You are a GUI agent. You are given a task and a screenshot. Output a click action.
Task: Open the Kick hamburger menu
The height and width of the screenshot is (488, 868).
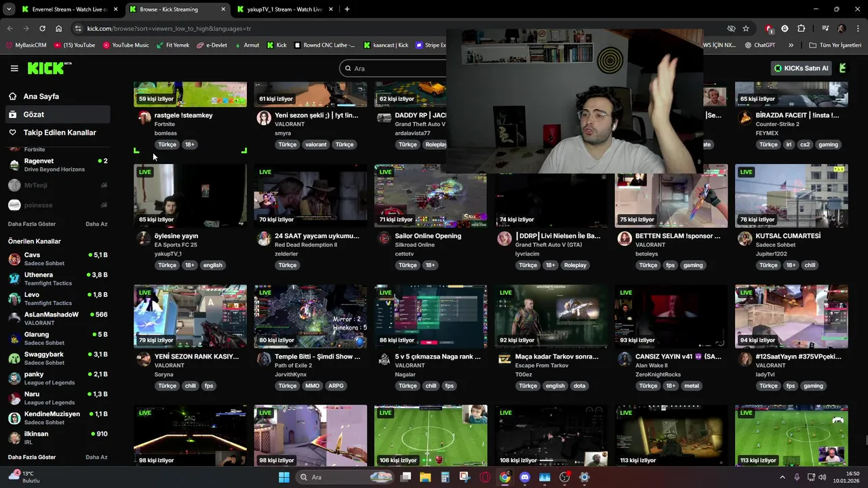[14, 68]
